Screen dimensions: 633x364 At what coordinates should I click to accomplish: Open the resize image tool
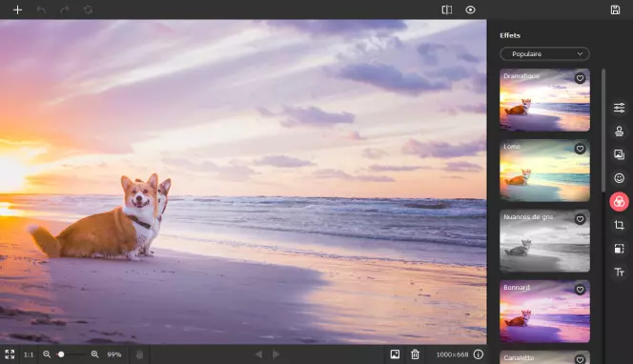(x=619, y=248)
